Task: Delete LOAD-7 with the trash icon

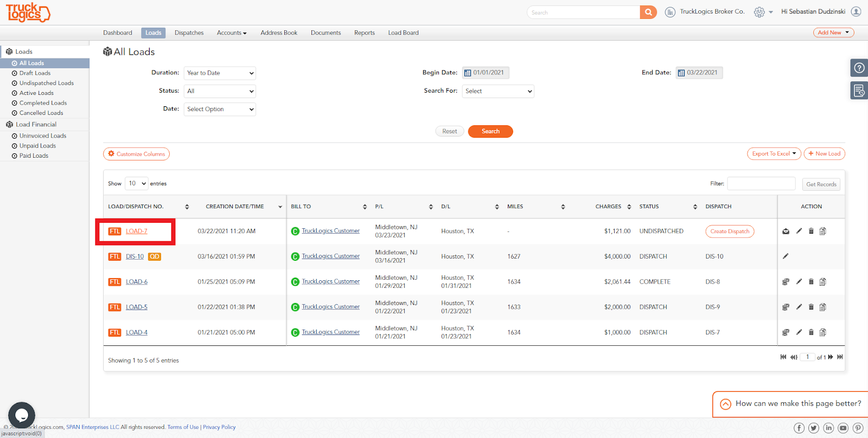Action: coord(811,231)
